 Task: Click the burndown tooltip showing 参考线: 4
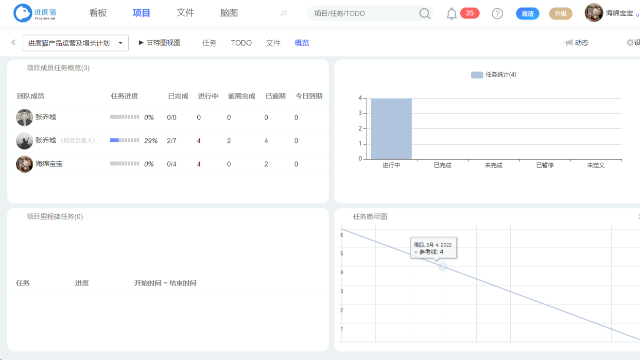click(x=433, y=248)
